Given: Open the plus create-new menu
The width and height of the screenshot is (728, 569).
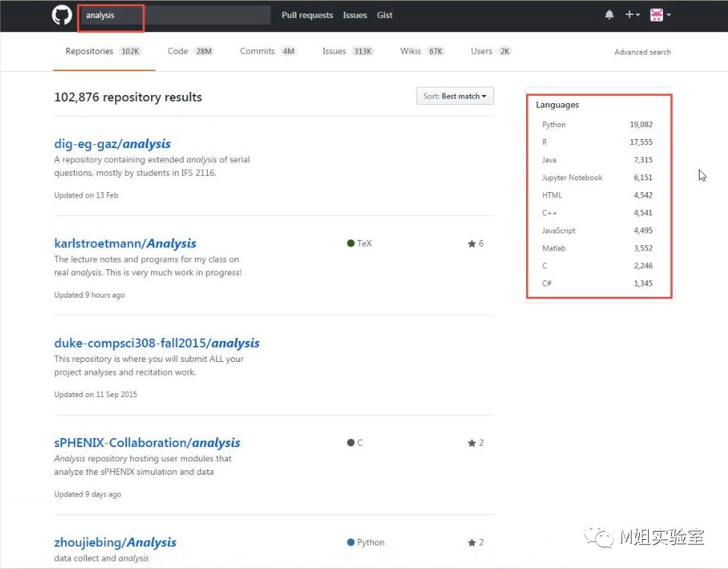Looking at the screenshot, I should click(632, 15).
